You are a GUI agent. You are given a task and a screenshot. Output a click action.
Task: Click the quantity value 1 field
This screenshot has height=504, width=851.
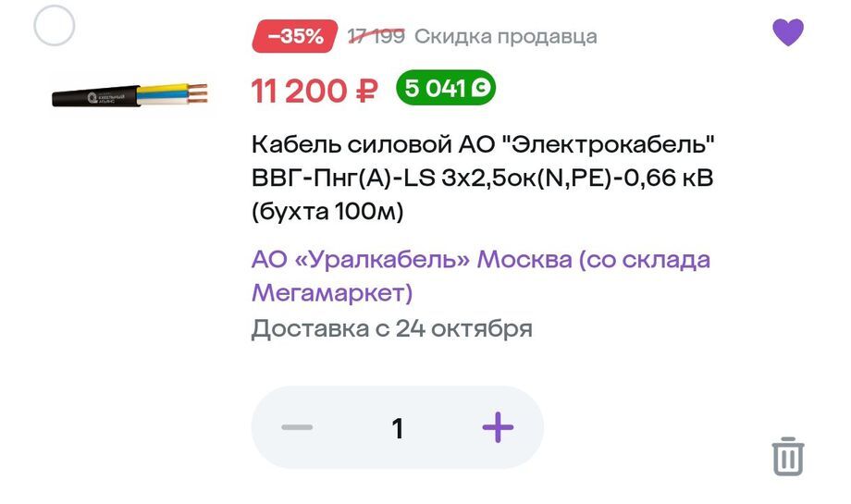(x=398, y=428)
